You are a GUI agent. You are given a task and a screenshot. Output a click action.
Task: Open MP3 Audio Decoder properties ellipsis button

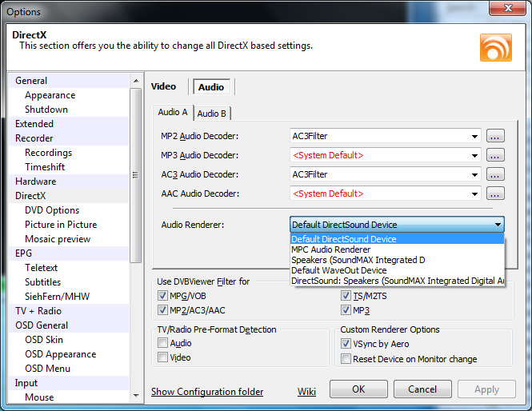[x=495, y=155]
